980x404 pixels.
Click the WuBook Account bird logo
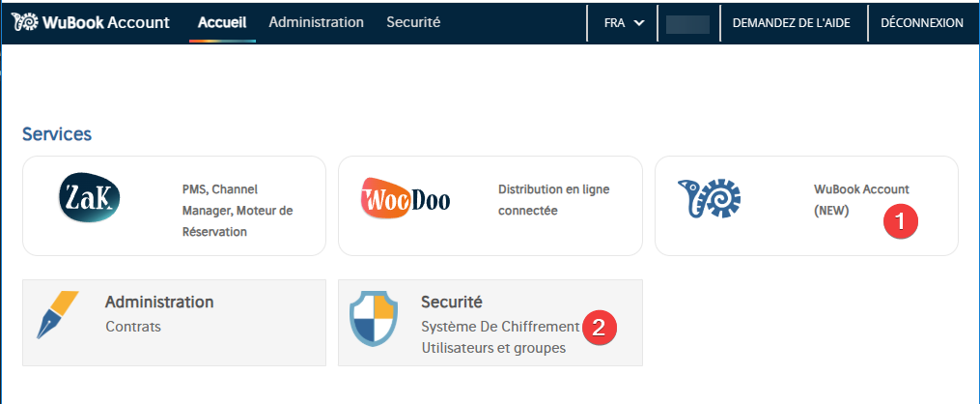[x=709, y=199]
